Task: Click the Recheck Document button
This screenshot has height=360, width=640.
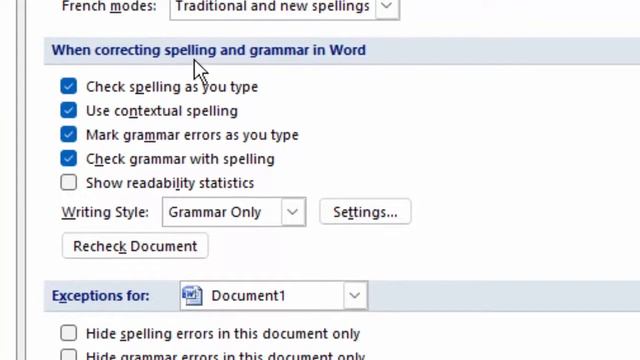Action: click(x=135, y=246)
